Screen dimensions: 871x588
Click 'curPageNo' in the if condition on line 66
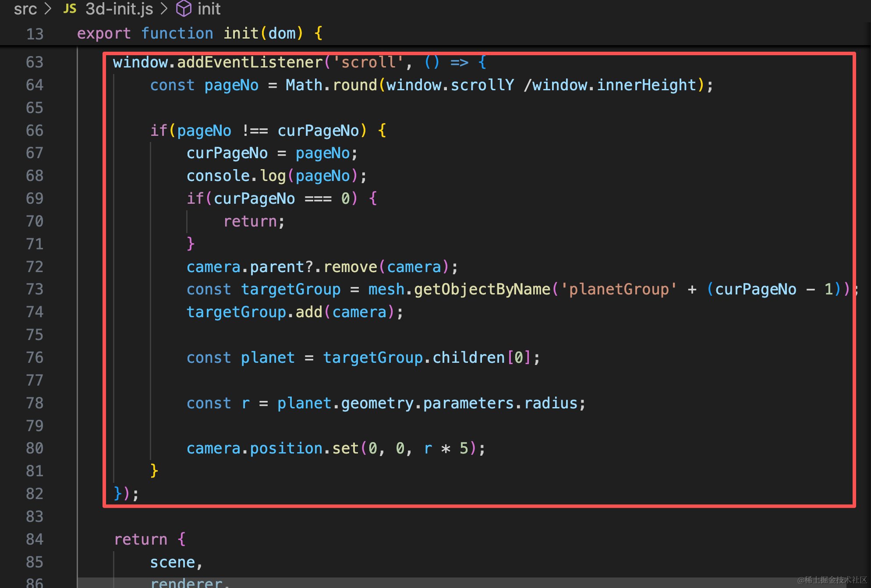(319, 131)
